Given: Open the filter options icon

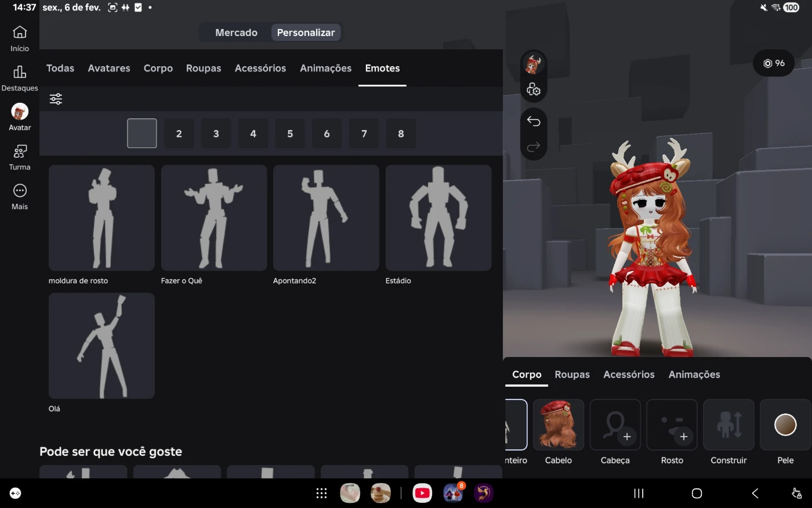Looking at the screenshot, I should (56, 99).
